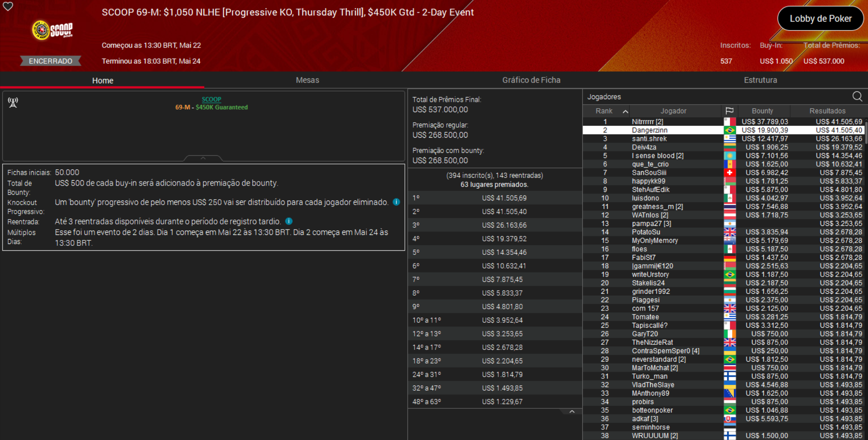Click the 1º place prize row
Image resolution: width=868 pixels, height=440 pixels.
[494, 198]
